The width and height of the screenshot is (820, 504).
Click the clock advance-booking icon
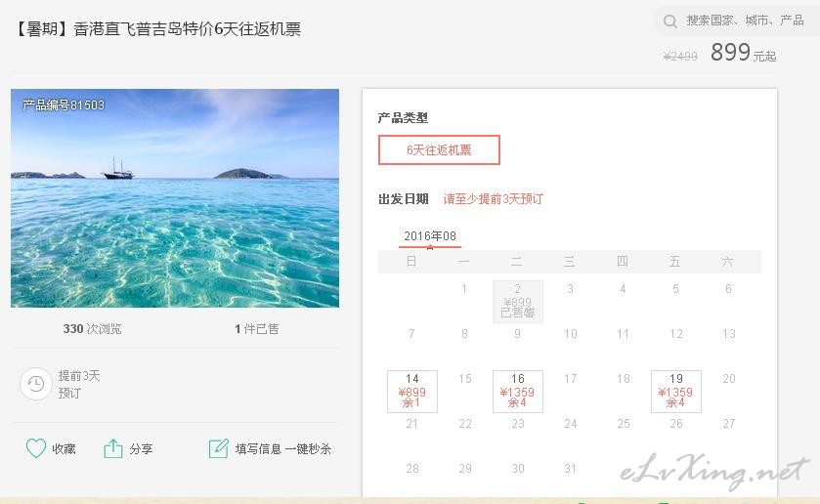tap(35, 384)
